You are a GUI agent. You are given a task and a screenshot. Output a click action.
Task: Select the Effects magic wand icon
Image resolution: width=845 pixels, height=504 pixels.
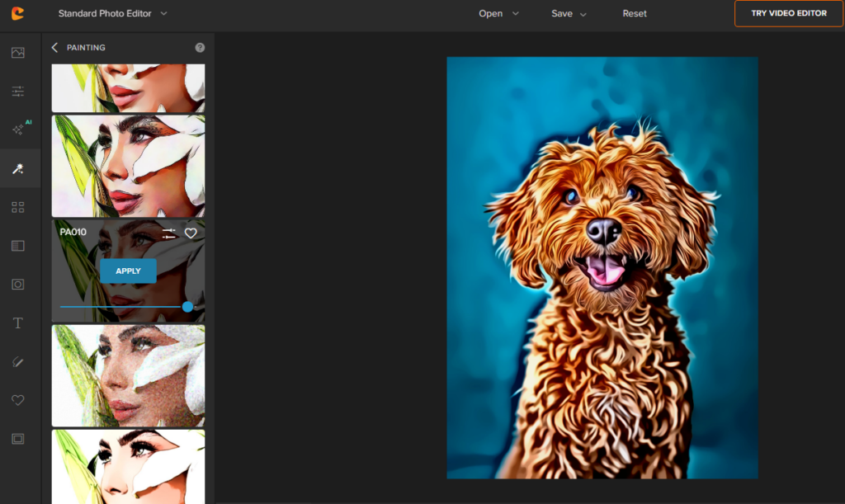[x=18, y=168]
